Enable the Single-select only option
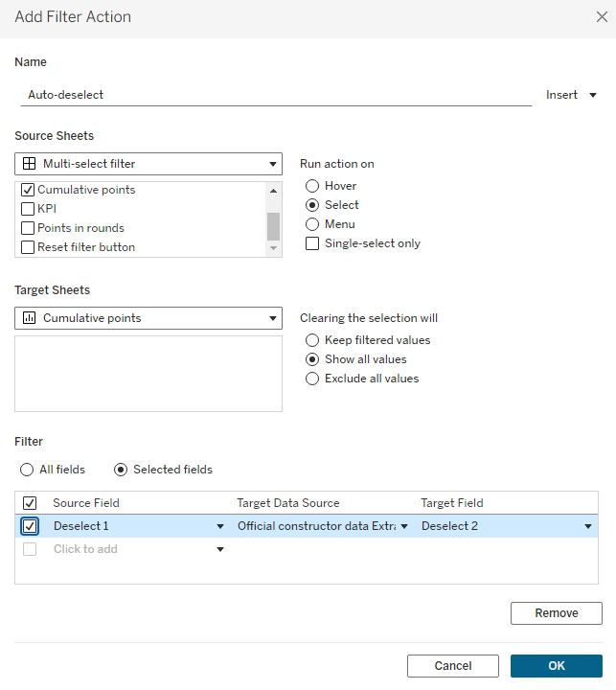 (x=312, y=243)
